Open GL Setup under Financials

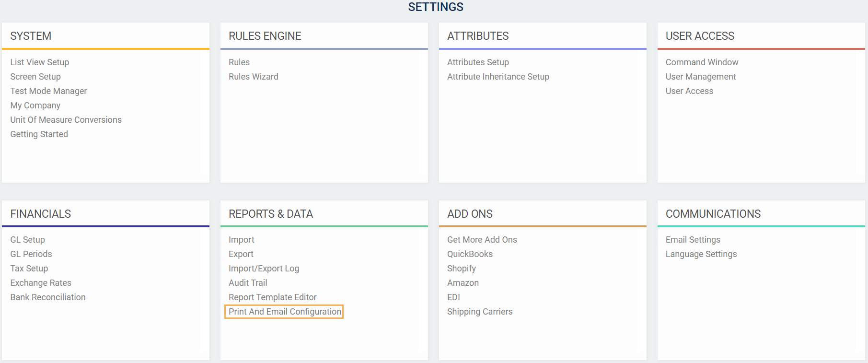tap(28, 240)
